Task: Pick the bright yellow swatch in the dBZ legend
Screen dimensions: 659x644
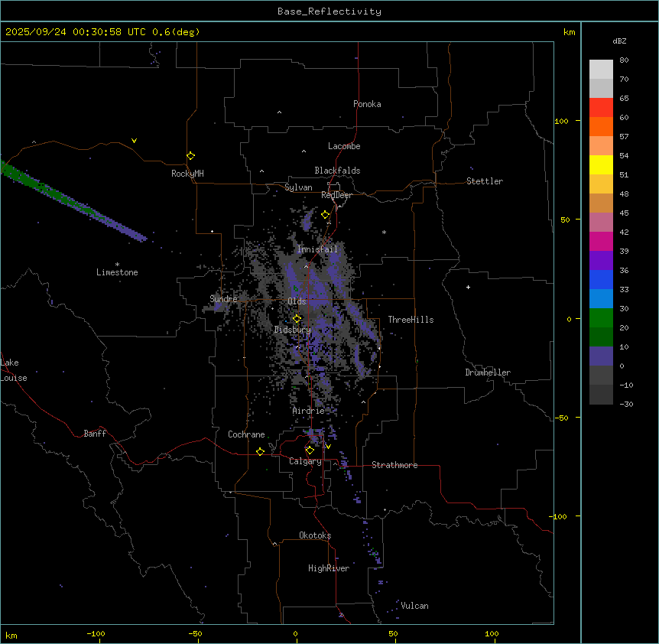Action: click(x=601, y=164)
